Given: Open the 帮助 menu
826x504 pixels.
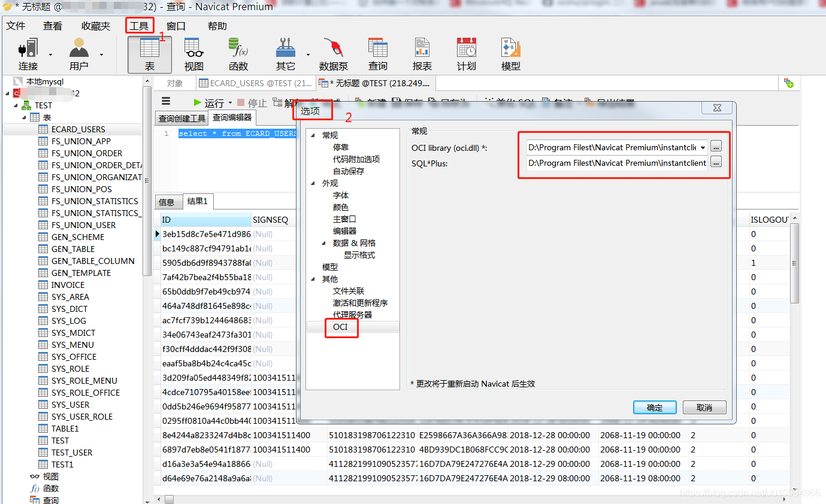Looking at the screenshot, I should (217, 26).
